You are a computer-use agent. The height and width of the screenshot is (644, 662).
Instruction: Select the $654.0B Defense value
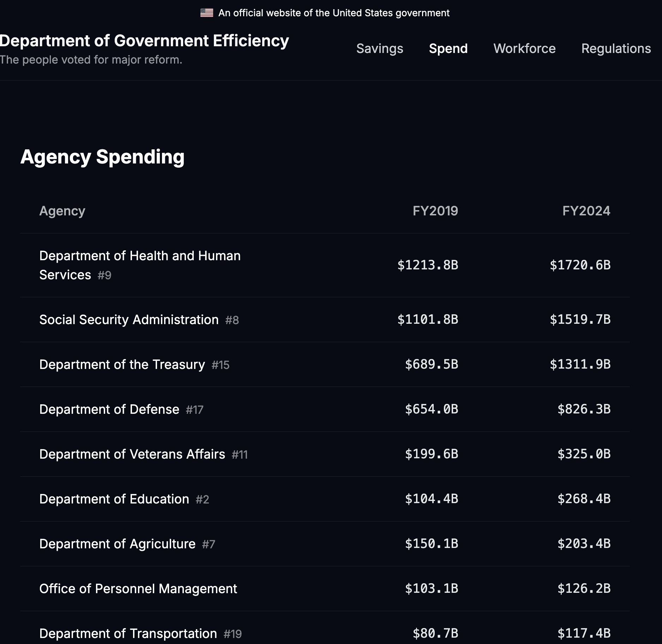point(432,409)
